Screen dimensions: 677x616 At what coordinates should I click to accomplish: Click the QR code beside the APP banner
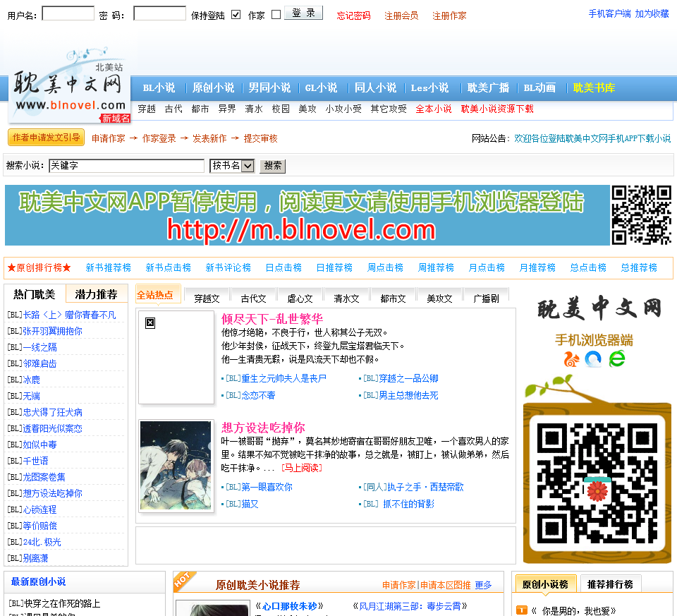click(642, 215)
